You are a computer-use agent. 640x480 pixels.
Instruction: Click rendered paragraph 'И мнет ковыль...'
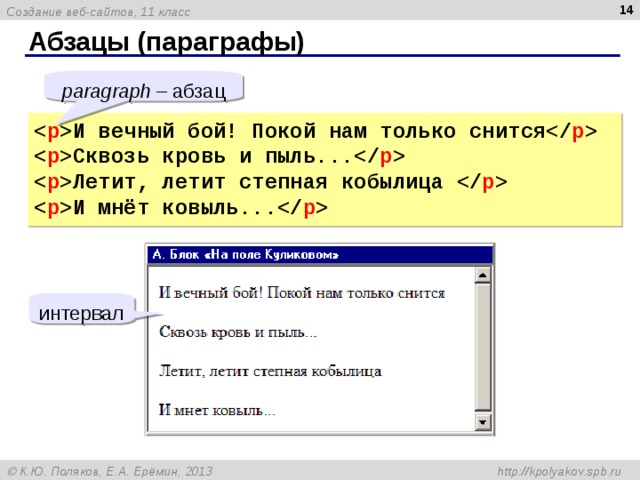(x=217, y=409)
